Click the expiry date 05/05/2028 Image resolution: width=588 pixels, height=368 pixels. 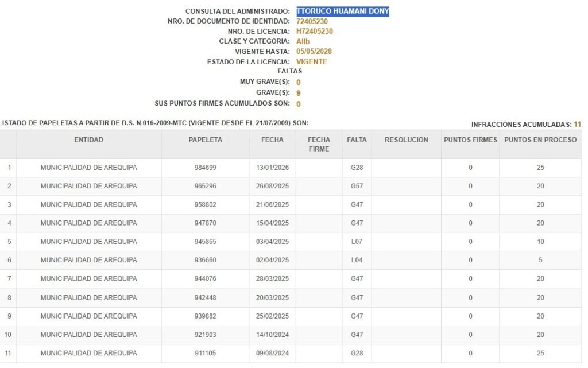pyautogui.click(x=314, y=52)
